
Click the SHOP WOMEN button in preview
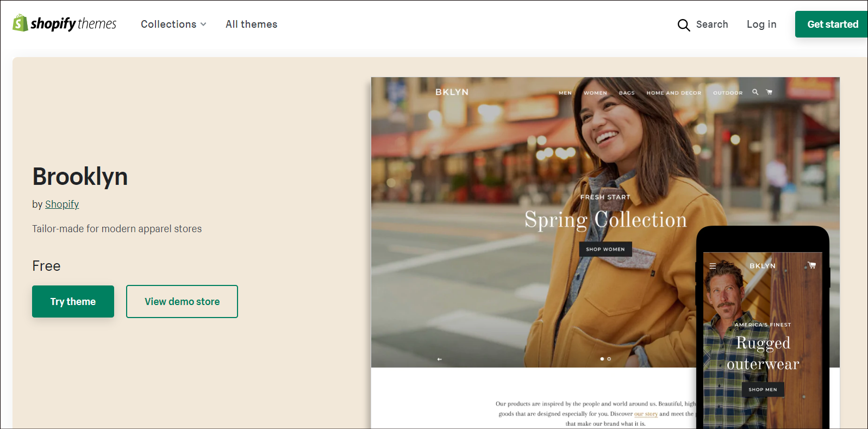coord(605,249)
